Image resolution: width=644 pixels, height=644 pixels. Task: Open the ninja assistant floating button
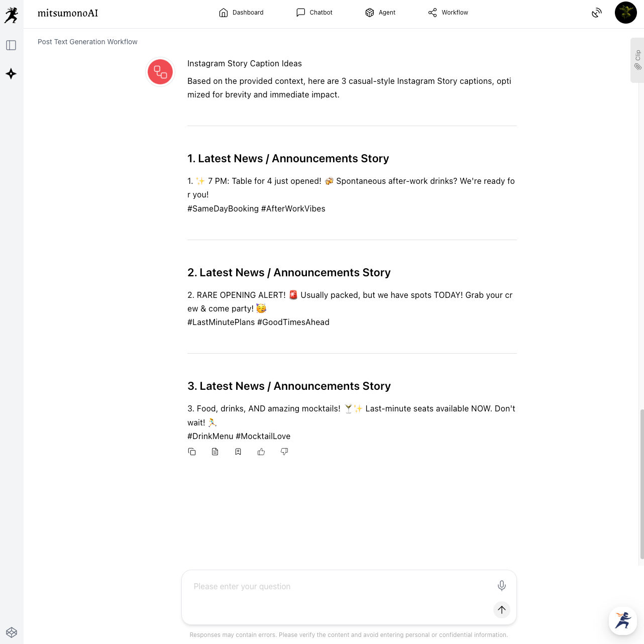click(x=622, y=620)
